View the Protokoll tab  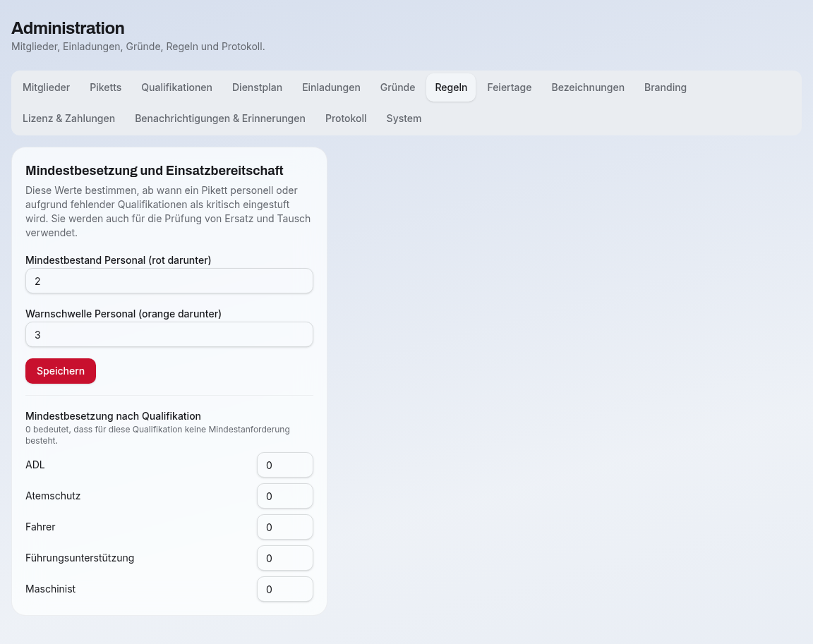pyautogui.click(x=346, y=119)
